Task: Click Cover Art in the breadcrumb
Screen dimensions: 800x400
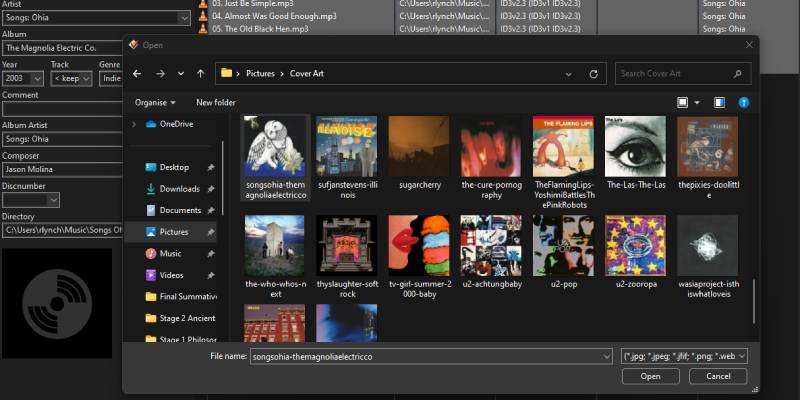Action: (307, 73)
